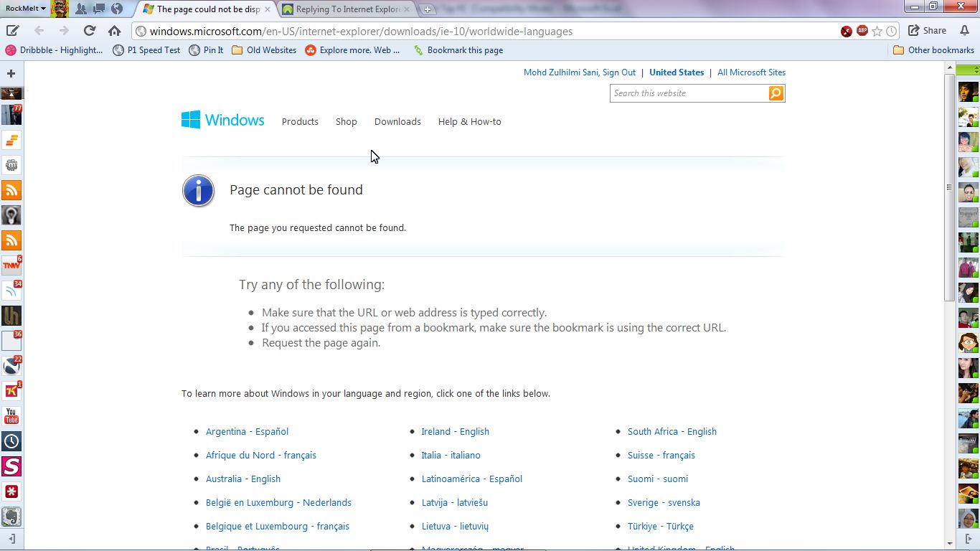Click the compose post pencil icon
980x551 pixels.
12,31
